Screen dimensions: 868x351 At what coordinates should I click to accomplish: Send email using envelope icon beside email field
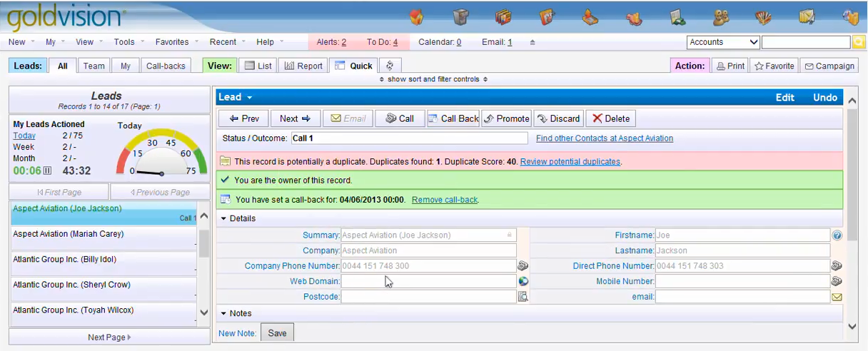837,297
